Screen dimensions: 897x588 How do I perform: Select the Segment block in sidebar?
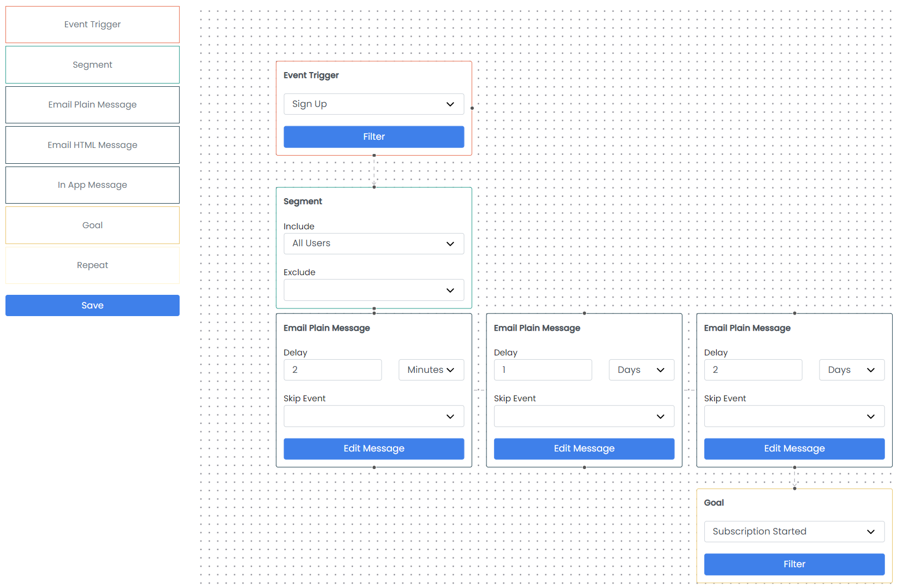pos(92,64)
